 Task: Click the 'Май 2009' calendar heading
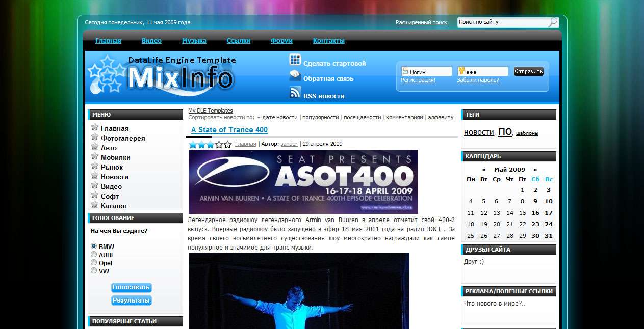509,170
